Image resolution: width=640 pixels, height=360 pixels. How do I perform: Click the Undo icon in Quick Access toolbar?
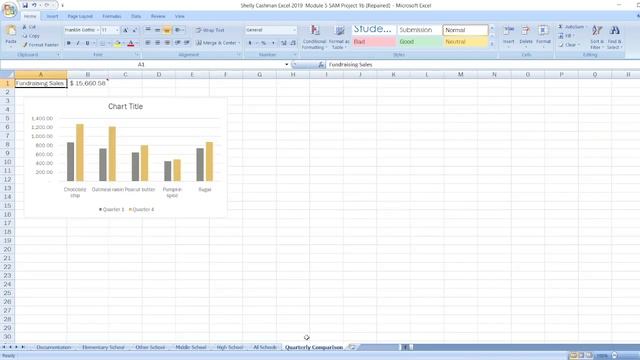coord(34,5)
